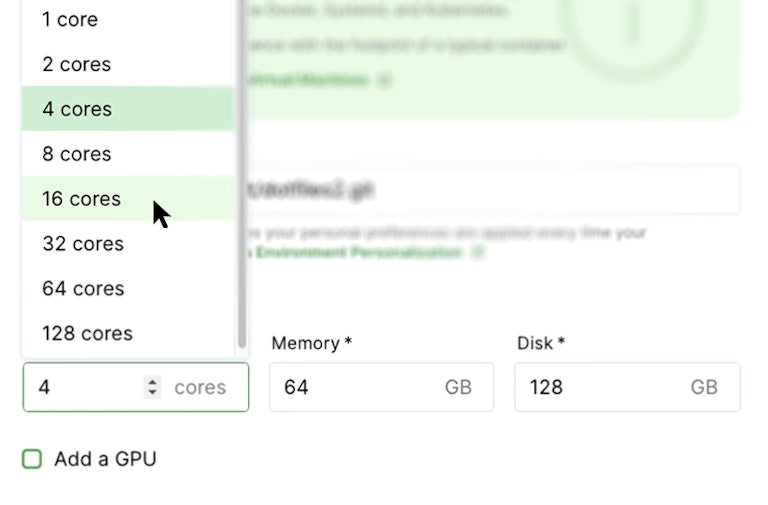Click the dotfiles repository URL field
768x505 pixels.
click(490, 190)
